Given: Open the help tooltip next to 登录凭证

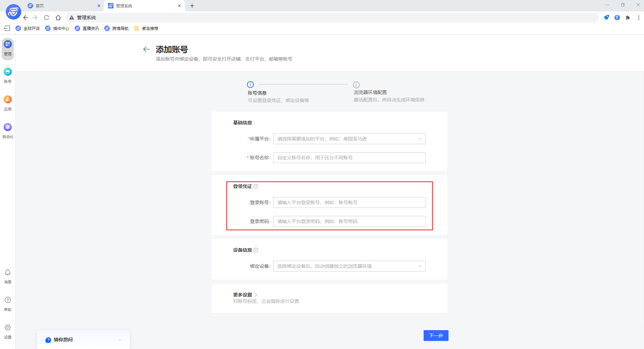Looking at the screenshot, I should [256, 186].
